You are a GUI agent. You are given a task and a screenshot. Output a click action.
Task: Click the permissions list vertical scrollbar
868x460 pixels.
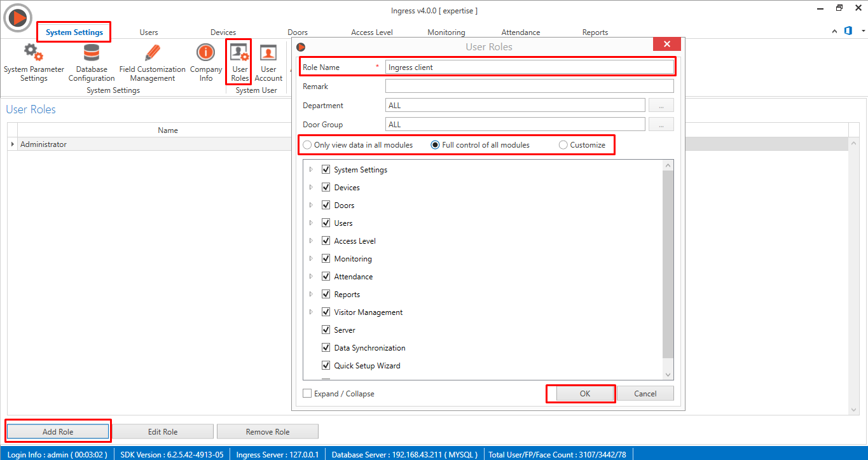[668, 264]
